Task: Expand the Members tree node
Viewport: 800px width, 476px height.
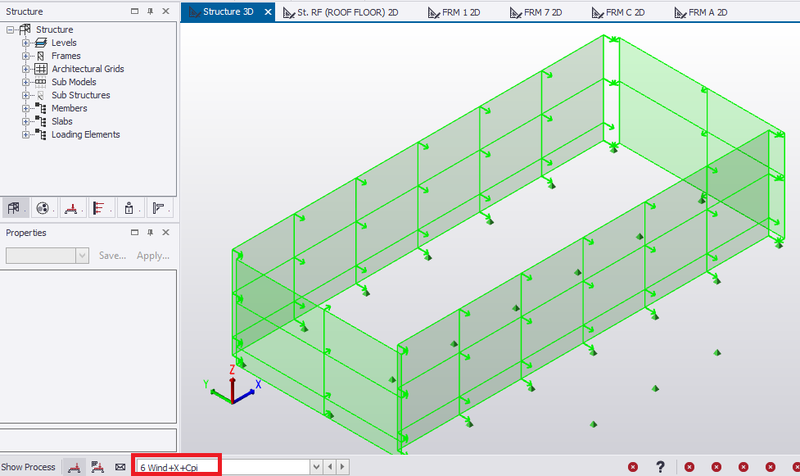Action: tap(26, 108)
